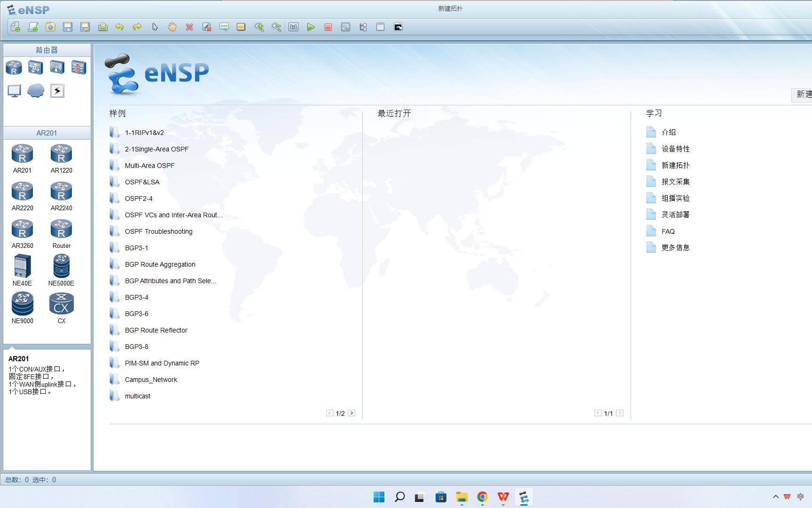This screenshot has width=812, height=508.
Task: Pick the NE5000E device
Action: coord(62,270)
